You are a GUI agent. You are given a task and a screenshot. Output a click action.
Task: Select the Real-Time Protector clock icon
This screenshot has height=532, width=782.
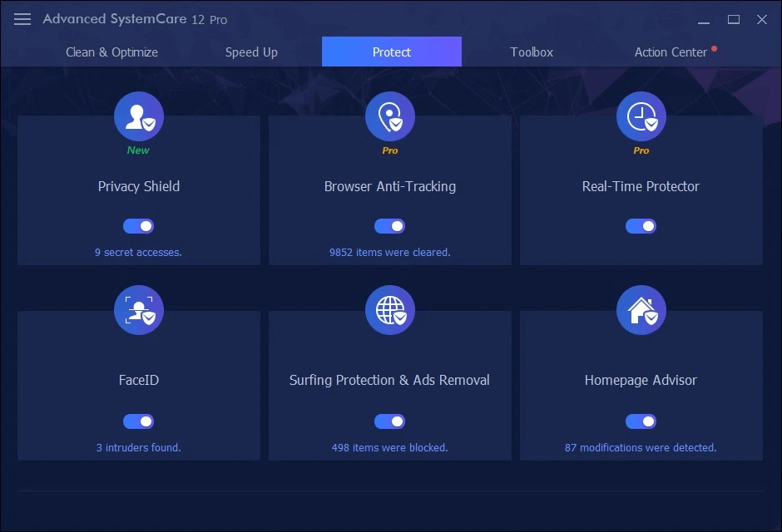coord(641,116)
